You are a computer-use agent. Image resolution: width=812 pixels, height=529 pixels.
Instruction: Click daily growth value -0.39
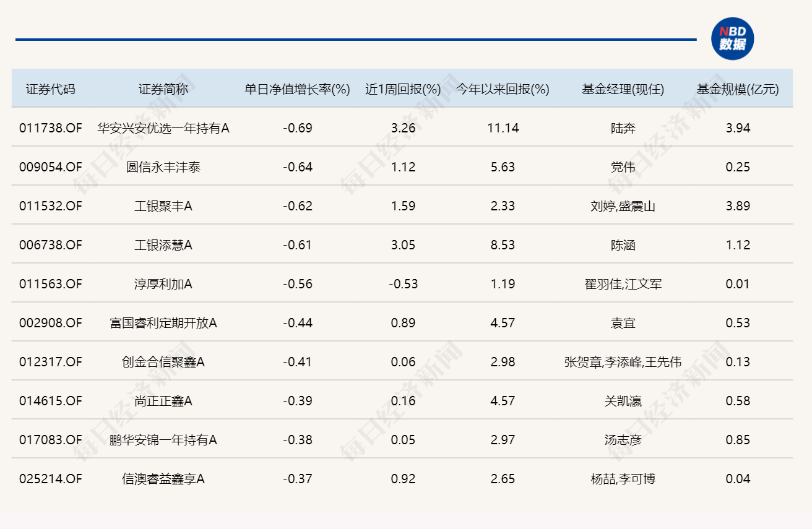[x=298, y=401]
